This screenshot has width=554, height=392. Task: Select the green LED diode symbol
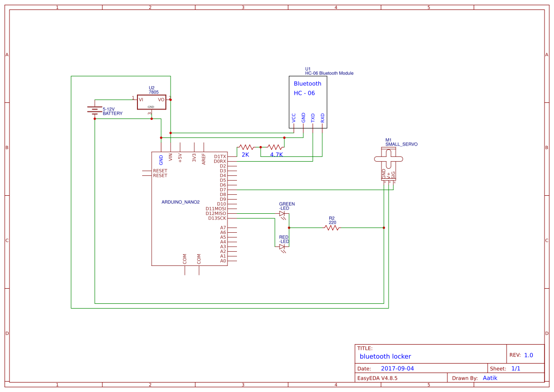pyautogui.click(x=282, y=215)
